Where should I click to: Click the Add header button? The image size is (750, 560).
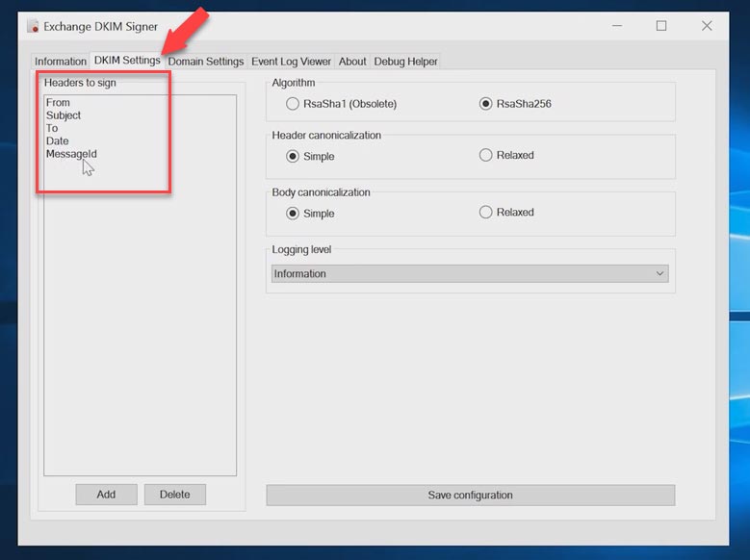click(106, 495)
